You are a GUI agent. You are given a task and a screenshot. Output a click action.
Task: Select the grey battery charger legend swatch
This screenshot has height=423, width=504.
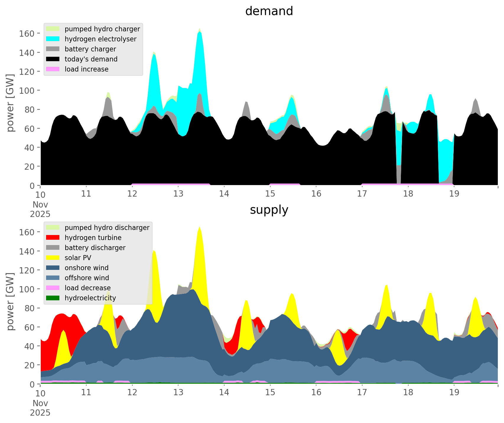click(x=53, y=49)
